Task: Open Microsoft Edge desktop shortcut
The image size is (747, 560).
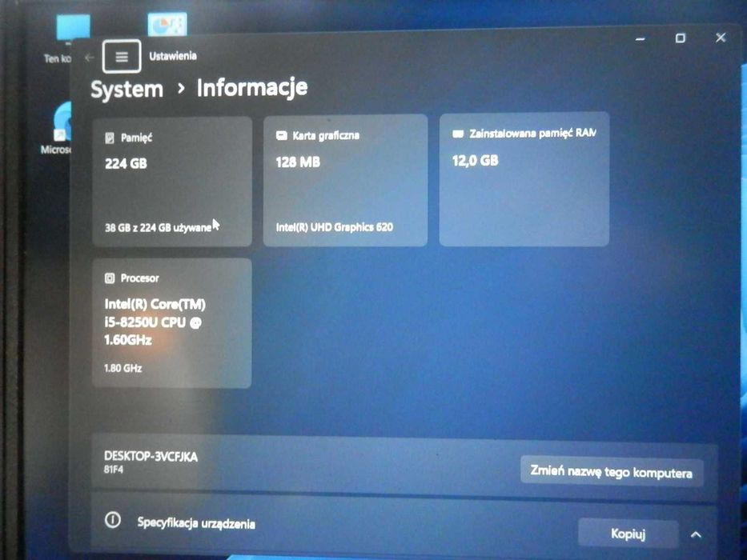Action: 58,128
